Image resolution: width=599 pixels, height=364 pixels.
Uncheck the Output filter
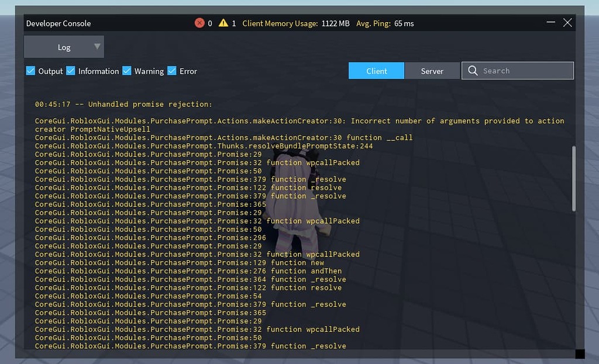coord(30,70)
